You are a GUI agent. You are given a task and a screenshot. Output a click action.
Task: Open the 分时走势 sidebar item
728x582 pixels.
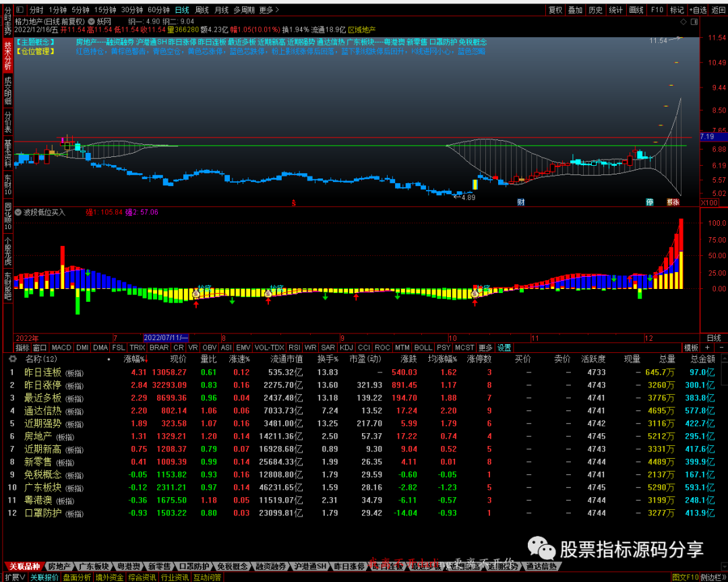8,22
